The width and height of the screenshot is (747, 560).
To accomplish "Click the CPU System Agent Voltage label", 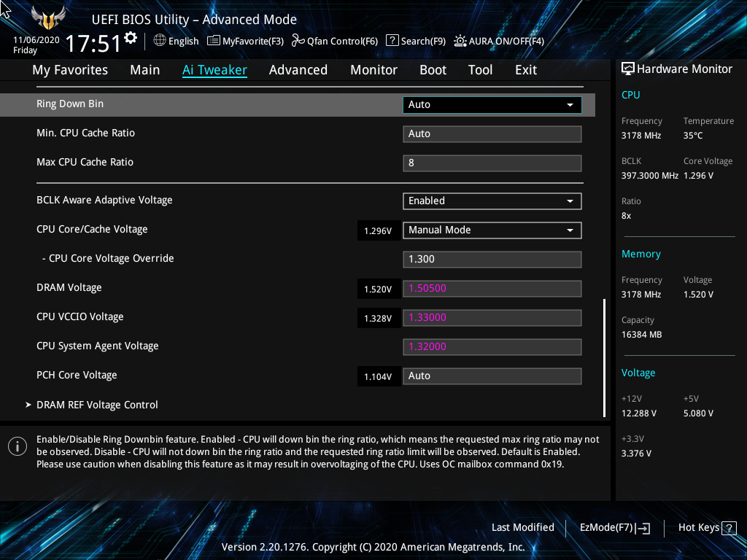I will point(98,346).
